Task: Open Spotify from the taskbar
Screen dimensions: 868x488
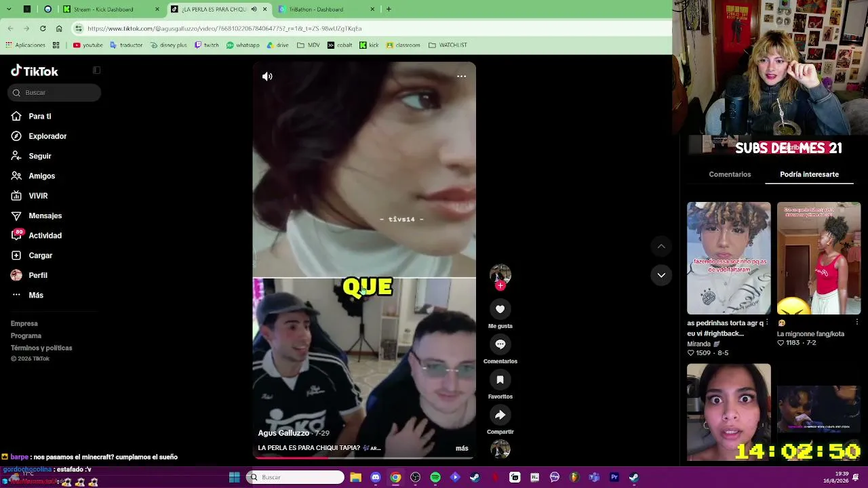Action: [435, 477]
